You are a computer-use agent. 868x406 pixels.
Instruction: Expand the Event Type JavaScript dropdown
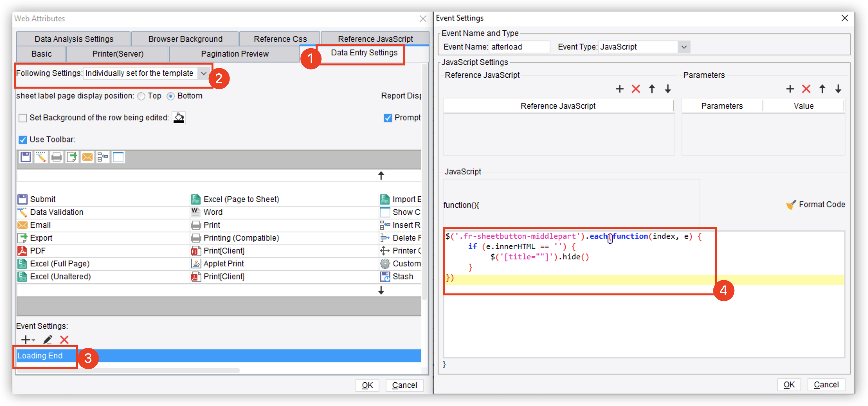pos(684,47)
